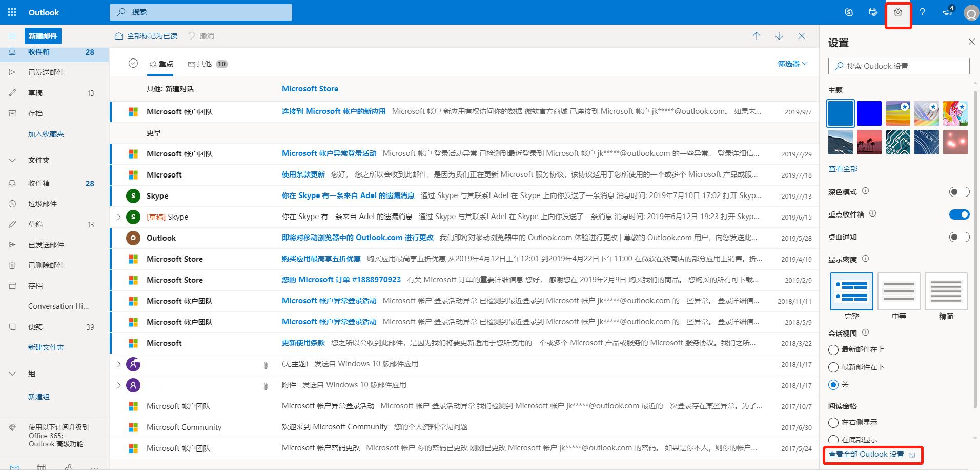Viewport: 980px width, 471px height.
Task: Open the 筛选器 filter dropdown
Action: [792, 64]
